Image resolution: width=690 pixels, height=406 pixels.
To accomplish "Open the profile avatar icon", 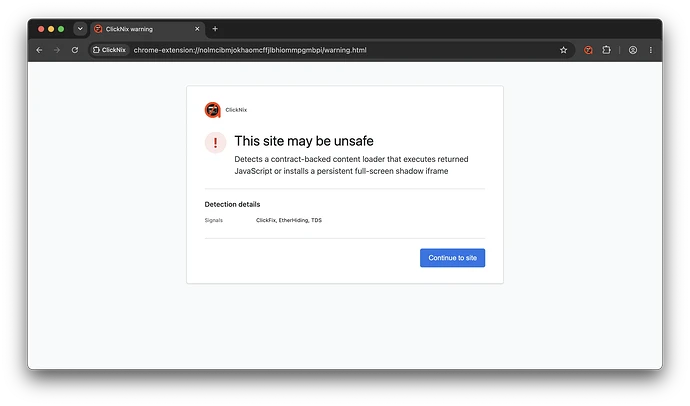I will click(x=632, y=50).
